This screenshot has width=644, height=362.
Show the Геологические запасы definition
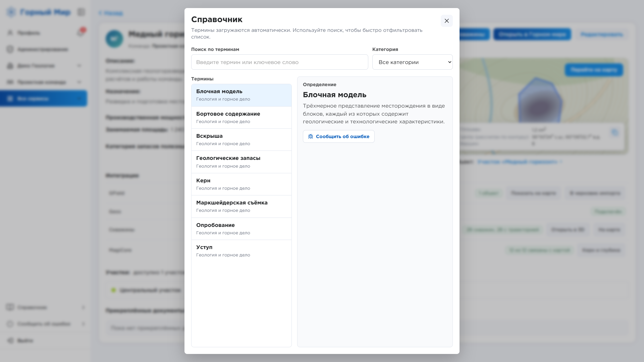241,162
